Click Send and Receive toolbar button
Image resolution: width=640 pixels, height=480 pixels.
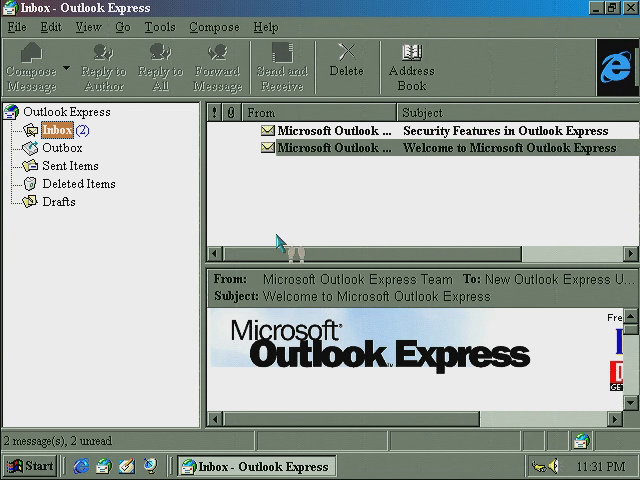click(282, 68)
